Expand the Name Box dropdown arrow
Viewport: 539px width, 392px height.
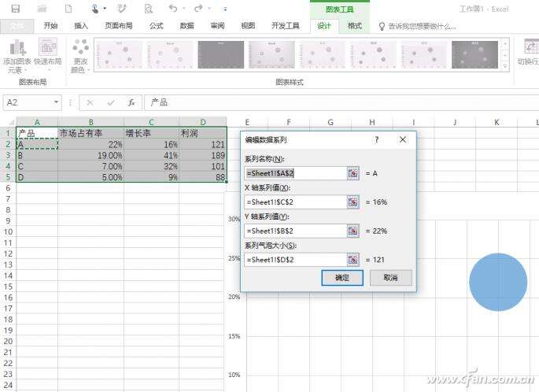tap(57, 102)
